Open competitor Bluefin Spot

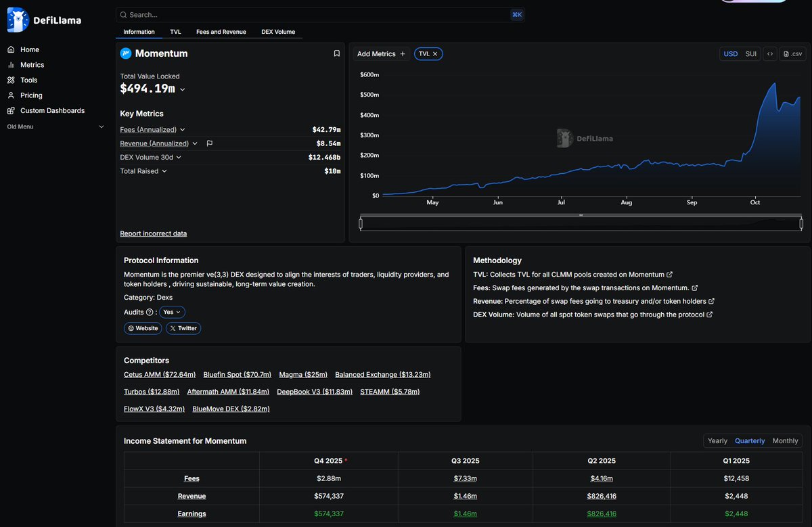coord(238,375)
